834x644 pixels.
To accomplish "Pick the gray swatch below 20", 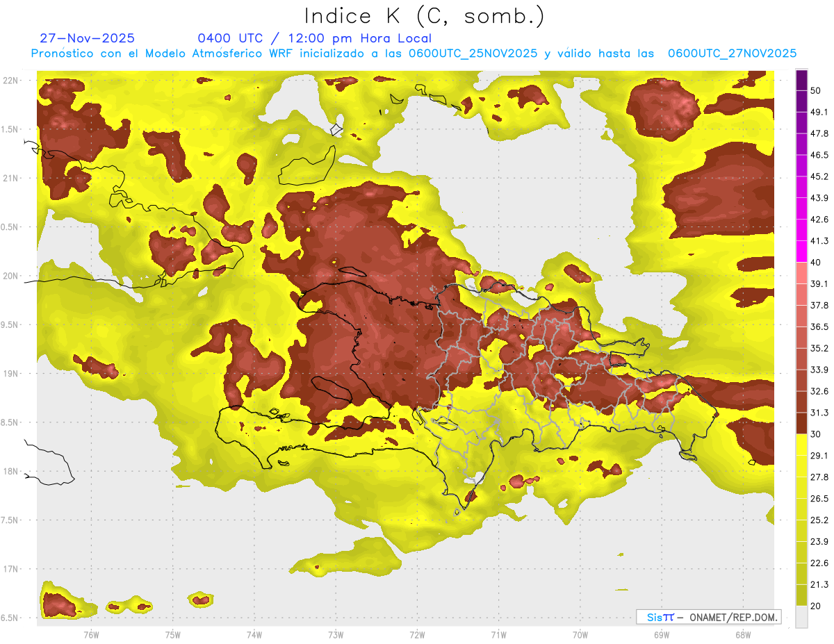I will coord(801,617).
